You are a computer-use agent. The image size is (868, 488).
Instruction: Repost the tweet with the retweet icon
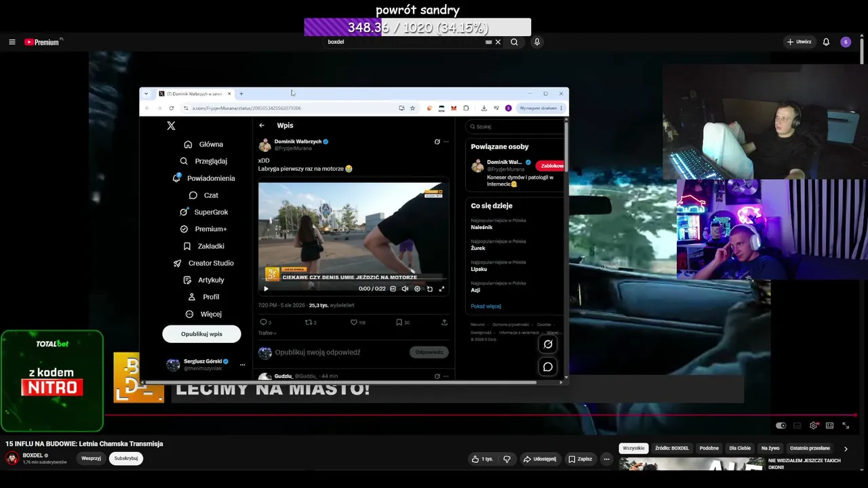(309, 323)
